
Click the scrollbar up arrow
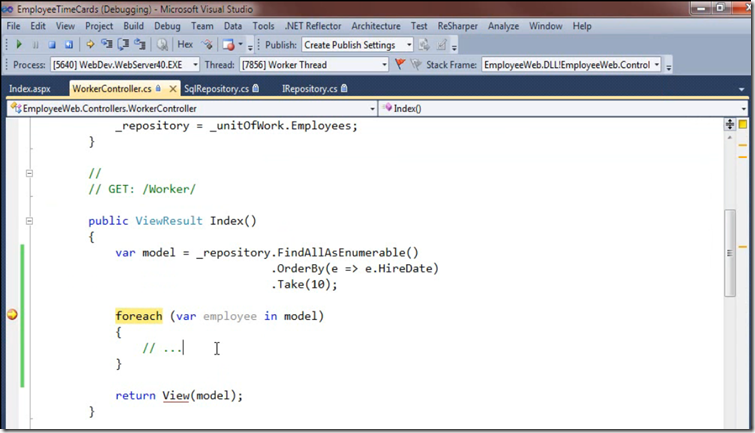pyautogui.click(x=730, y=137)
